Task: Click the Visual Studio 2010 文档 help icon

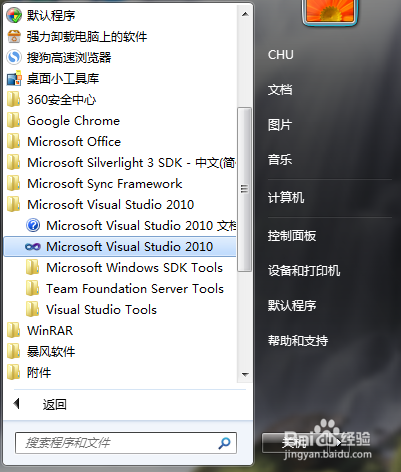Action: [x=33, y=225]
